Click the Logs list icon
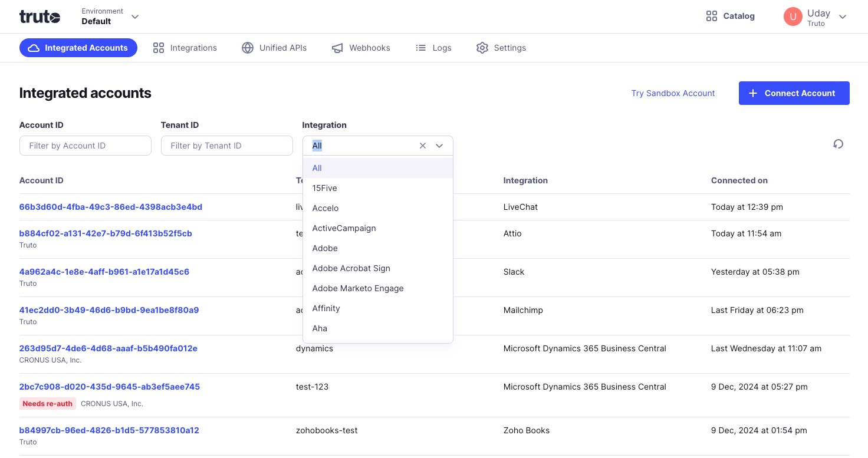This screenshot has height=458, width=868. (x=421, y=48)
